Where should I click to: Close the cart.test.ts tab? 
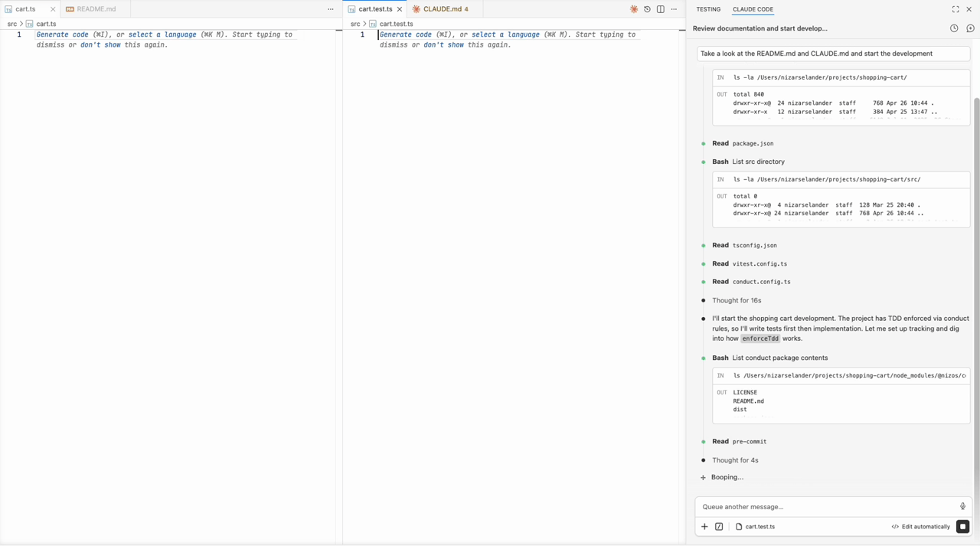[x=400, y=9]
